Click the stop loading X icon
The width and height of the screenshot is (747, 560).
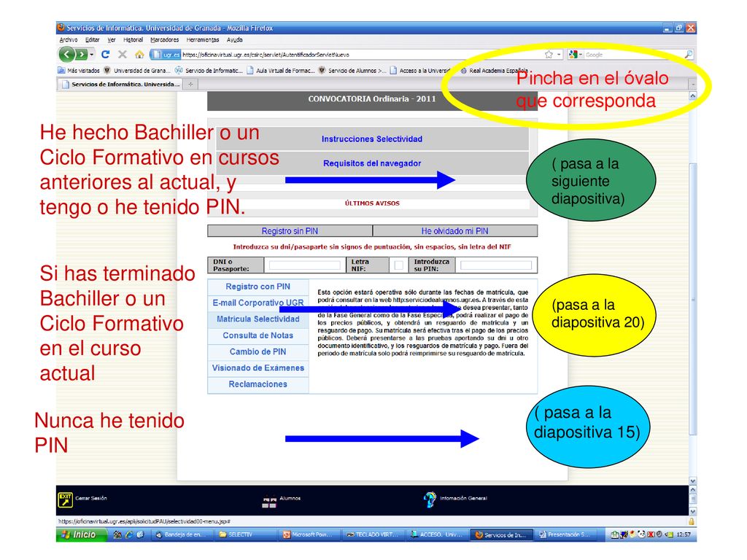pos(123,54)
